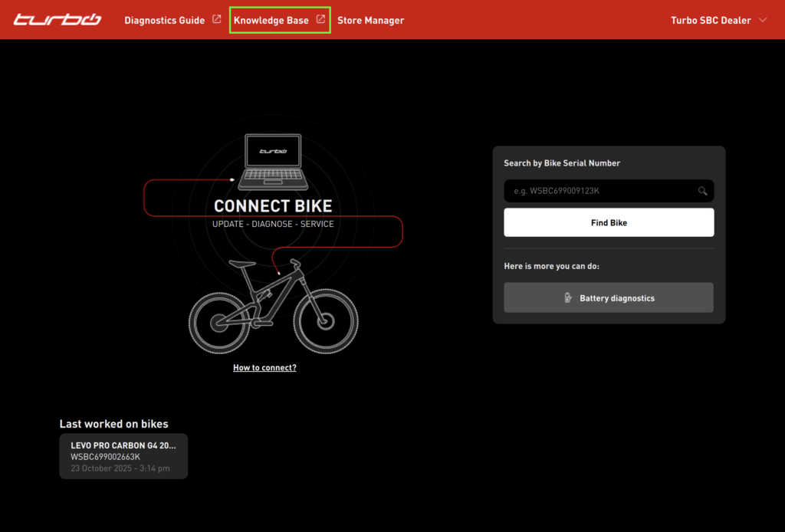
Task: Expand the chevron next to Turbo SBC Dealer
Action: pyautogui.click(x=763, y=20)
